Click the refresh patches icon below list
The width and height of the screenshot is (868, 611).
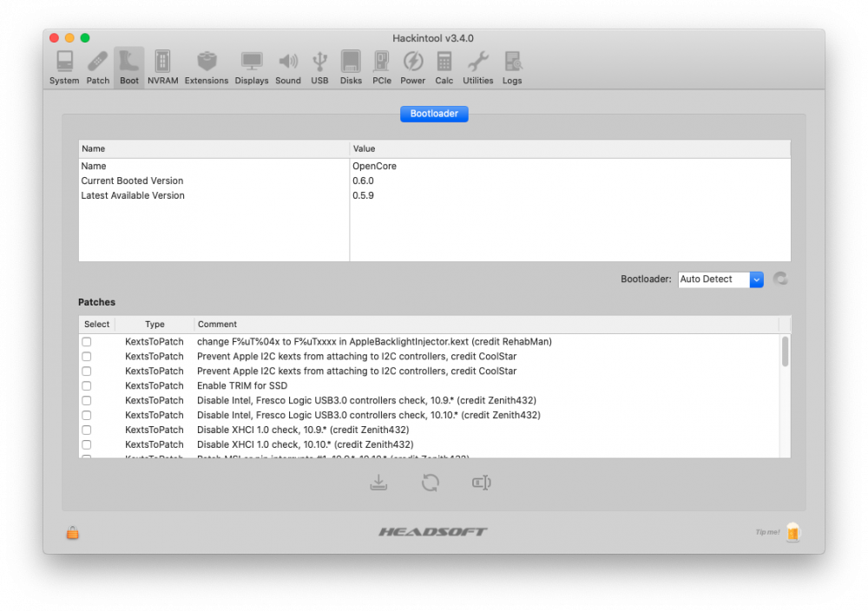(x=431, y=483)
